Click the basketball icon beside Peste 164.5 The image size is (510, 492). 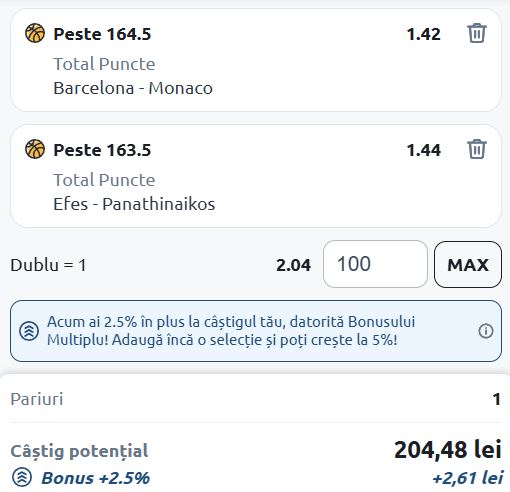[35, 33]
